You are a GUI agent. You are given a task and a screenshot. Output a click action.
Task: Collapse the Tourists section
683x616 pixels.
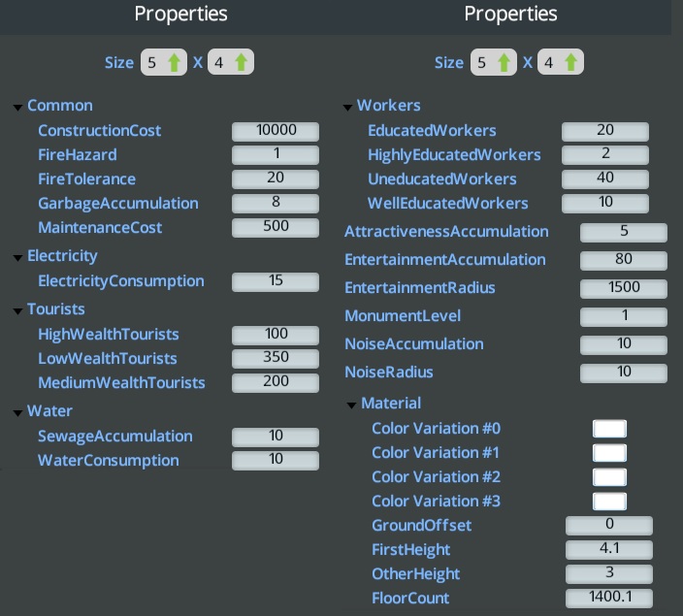coord(18,310)
